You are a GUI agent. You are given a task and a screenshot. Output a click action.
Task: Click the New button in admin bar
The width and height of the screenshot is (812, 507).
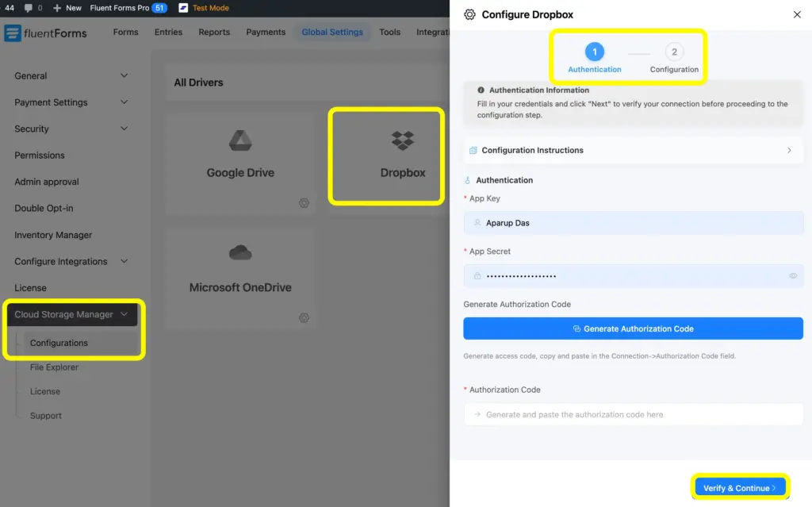[x=67, y=8]
